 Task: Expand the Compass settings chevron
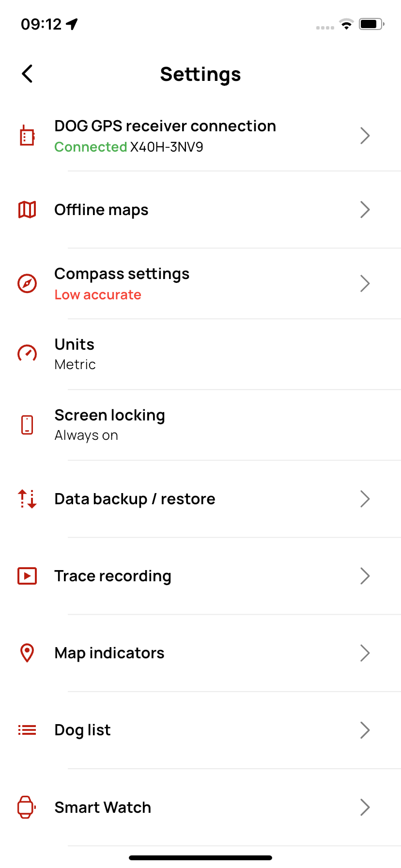(x=365, y=283)
